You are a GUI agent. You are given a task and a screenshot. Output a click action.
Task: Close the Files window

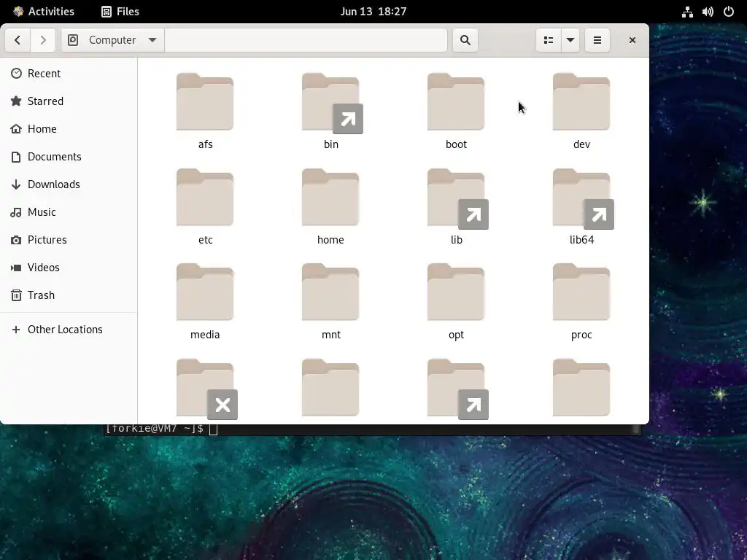[632, 40]
